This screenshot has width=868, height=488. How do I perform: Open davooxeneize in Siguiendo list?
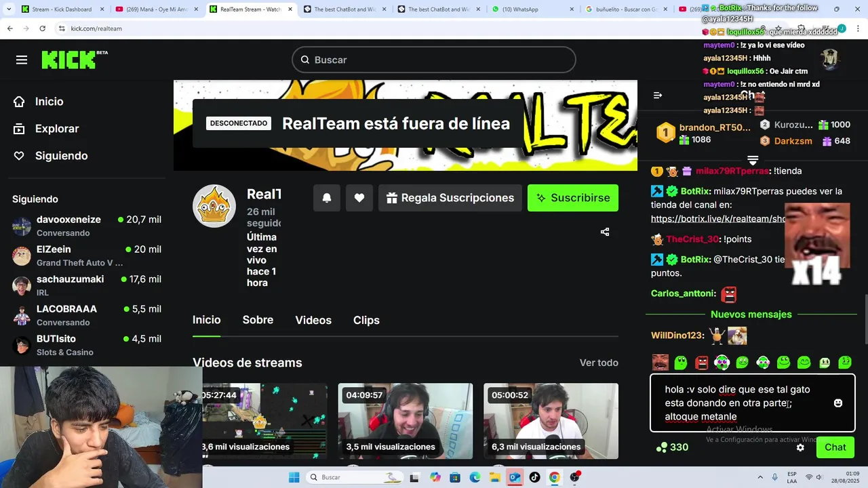pyautogui.click(x=87, y=226)
